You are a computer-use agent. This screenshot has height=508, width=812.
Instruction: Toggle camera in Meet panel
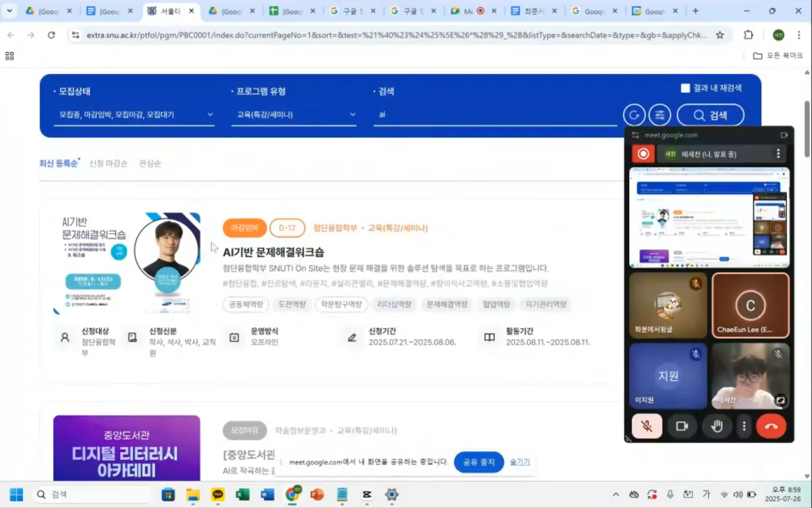click(682, 427)
